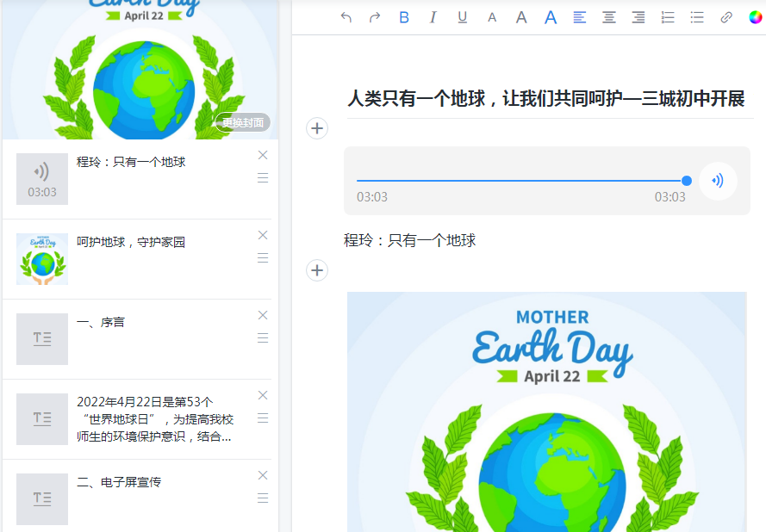
Task: Remove the 二、电子屏宣传 text item
Action: click(x=263, y=475)
